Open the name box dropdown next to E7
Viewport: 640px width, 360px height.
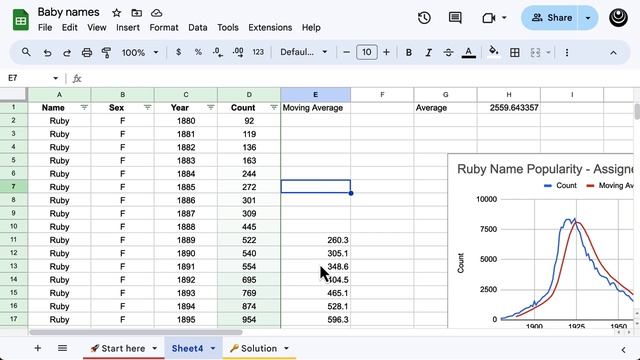[56, 78]
